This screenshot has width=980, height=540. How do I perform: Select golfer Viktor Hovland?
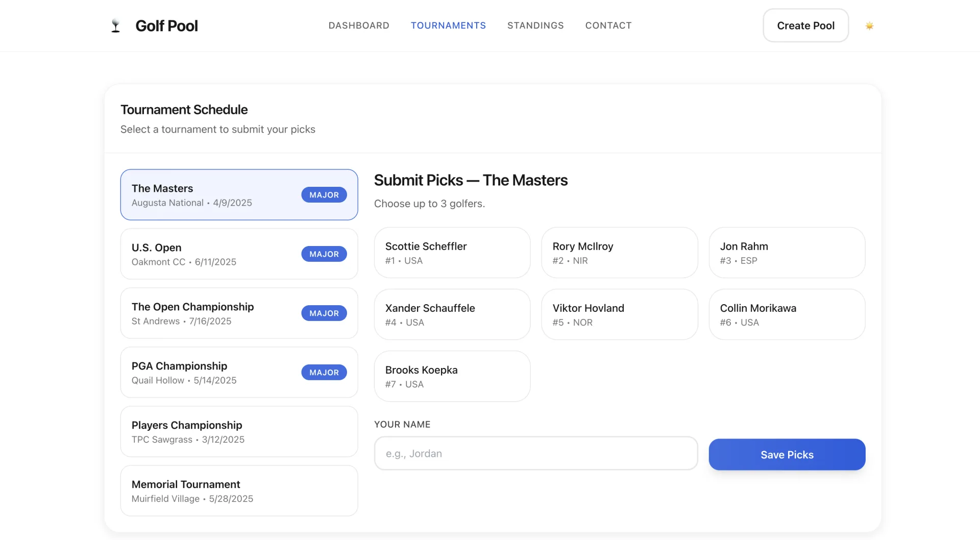click(x=619, y=314)
